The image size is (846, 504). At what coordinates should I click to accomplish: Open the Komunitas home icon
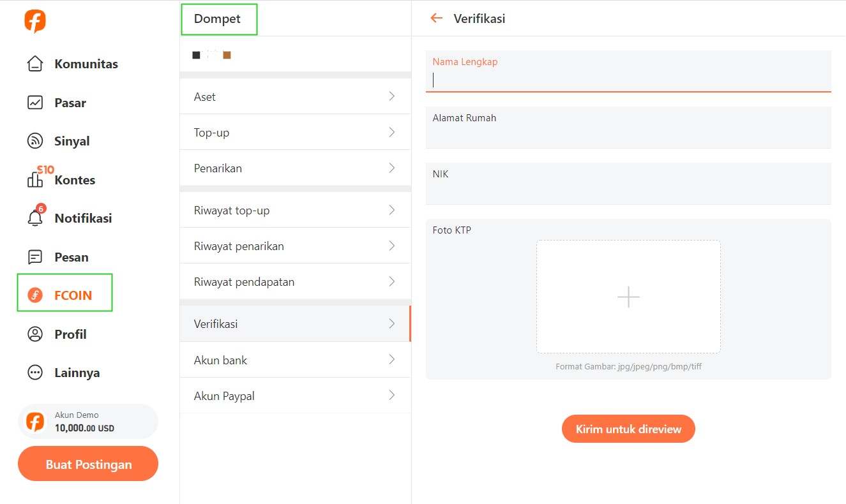35,63
